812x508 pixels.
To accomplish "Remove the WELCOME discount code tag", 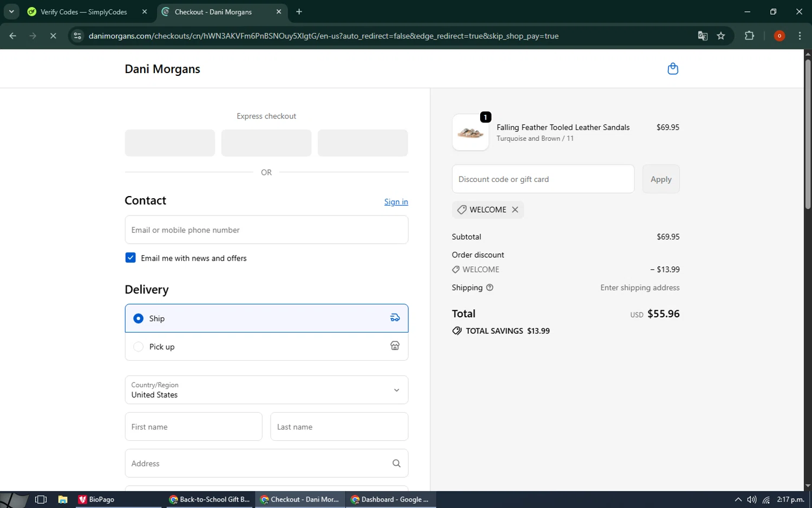I will pos(515,210).
